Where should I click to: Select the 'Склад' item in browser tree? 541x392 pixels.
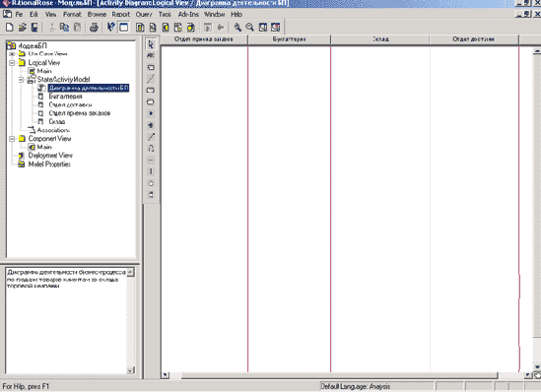coord(57,122)
